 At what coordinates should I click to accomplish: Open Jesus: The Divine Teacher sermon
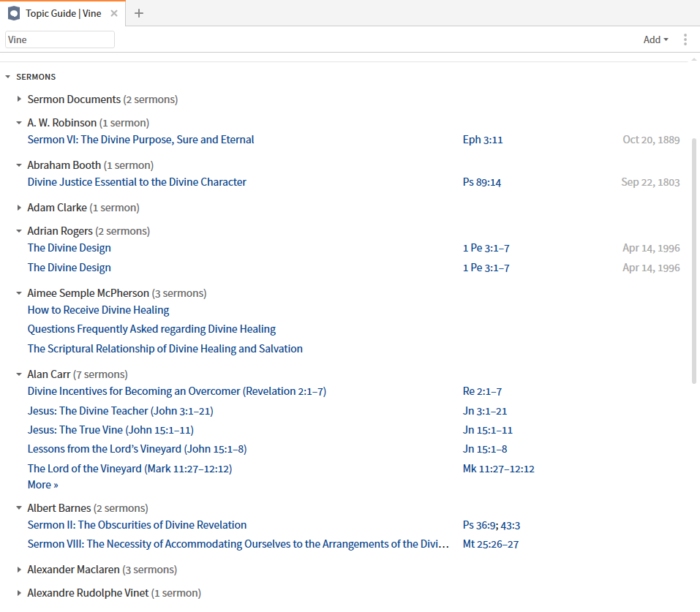coord(120,411)
